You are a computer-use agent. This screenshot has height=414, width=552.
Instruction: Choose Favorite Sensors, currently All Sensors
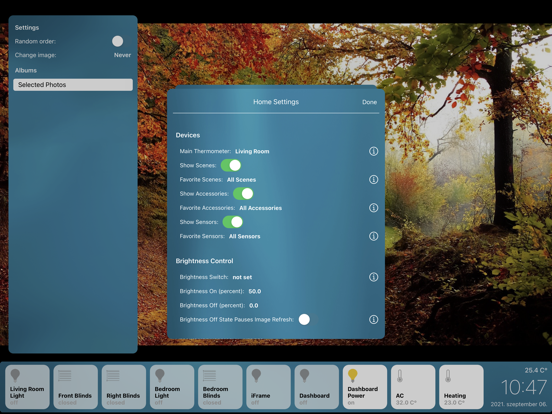coord(245,236)
